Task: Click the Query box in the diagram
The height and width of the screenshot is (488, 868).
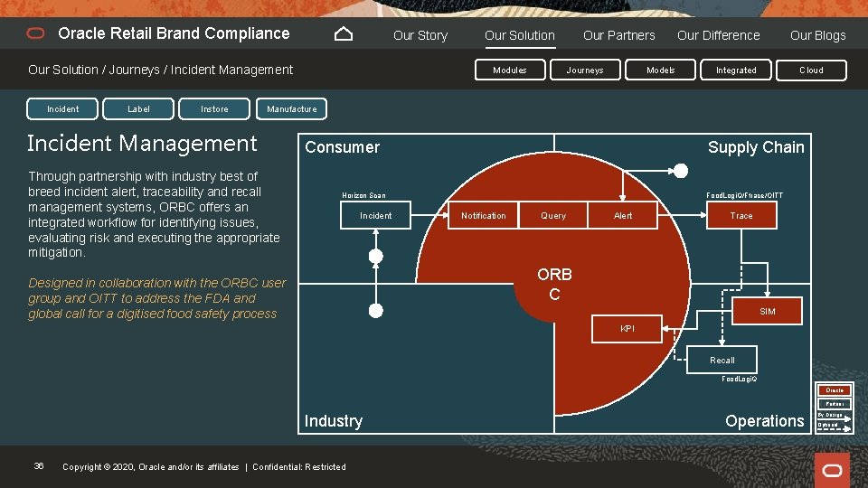Action: point(553,215)
